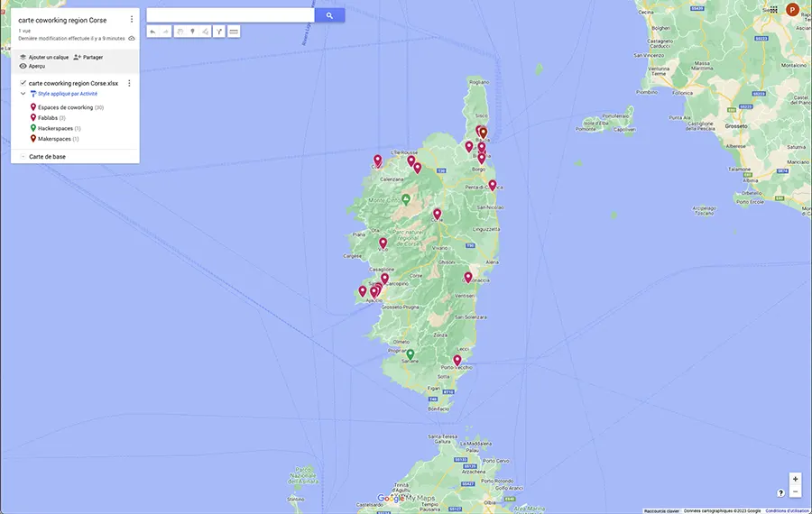Viewport: 812px width, 514px height.
Task: Collapse the layer style legend chevron
Action: click(x=23, y=94)
